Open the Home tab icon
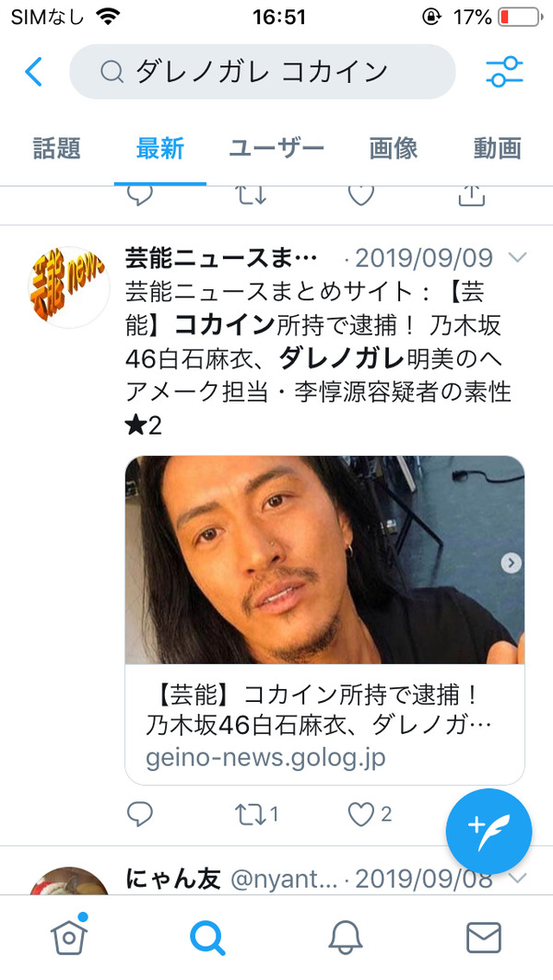The width and height of the screenshot is (553, 980). pyautogui.click(x=69, y=937)
